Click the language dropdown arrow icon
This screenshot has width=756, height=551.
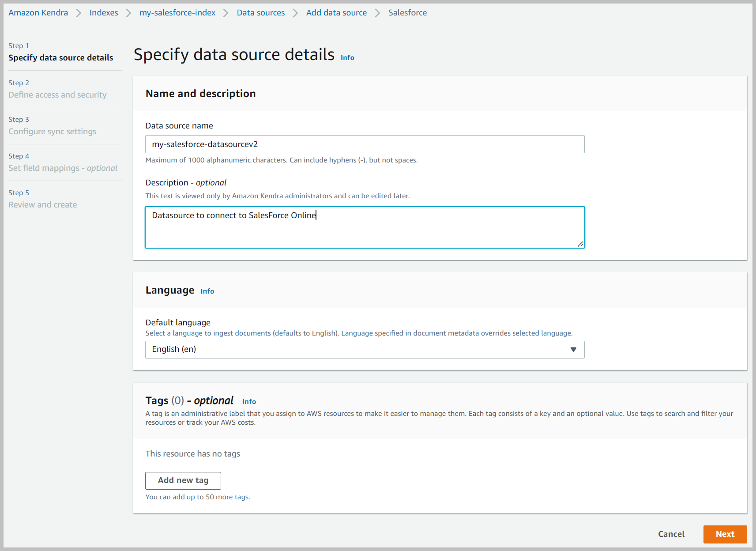(573, 350)
